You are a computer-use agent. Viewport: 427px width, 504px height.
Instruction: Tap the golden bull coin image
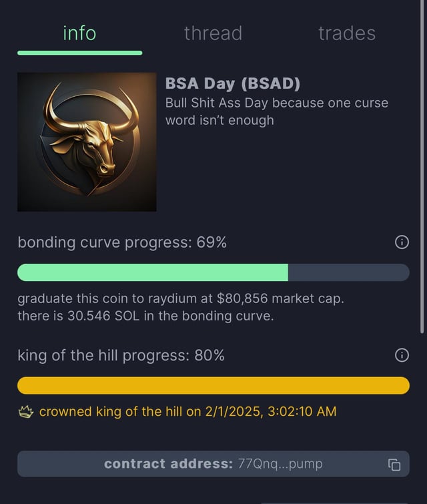(x=87, y=142)
